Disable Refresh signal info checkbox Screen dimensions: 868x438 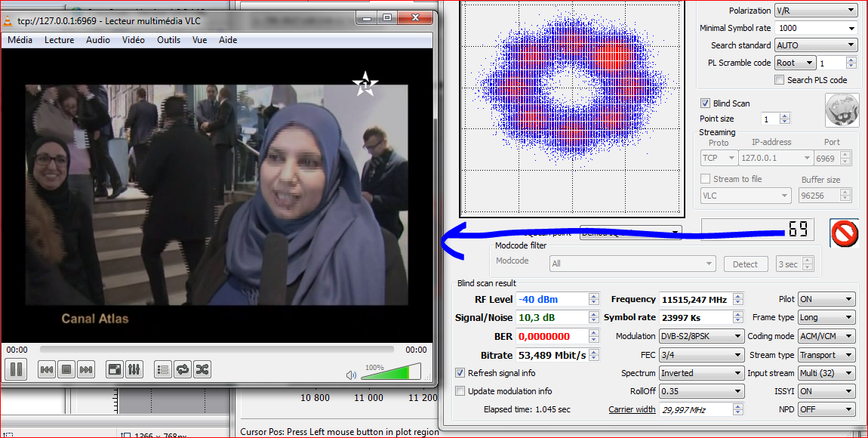point(460,373)
